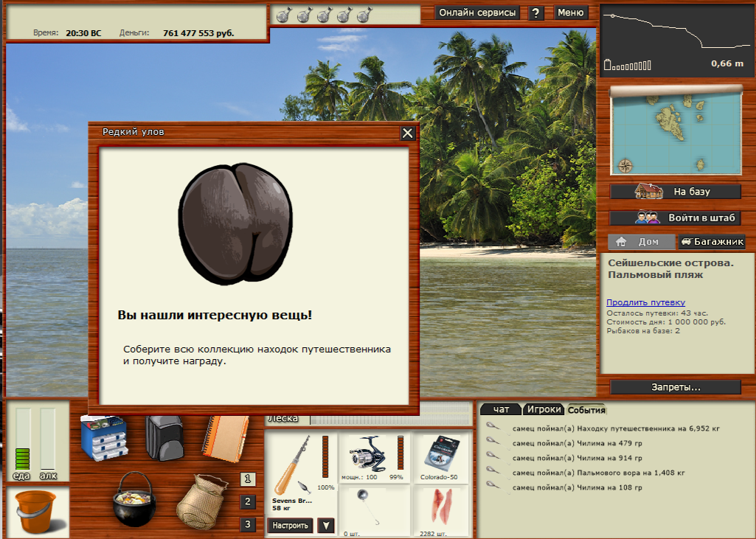The width and height of the screenshot is (756, 539).
Task: Expand the arrow dropdown beside Настроить
Action: 325,526
